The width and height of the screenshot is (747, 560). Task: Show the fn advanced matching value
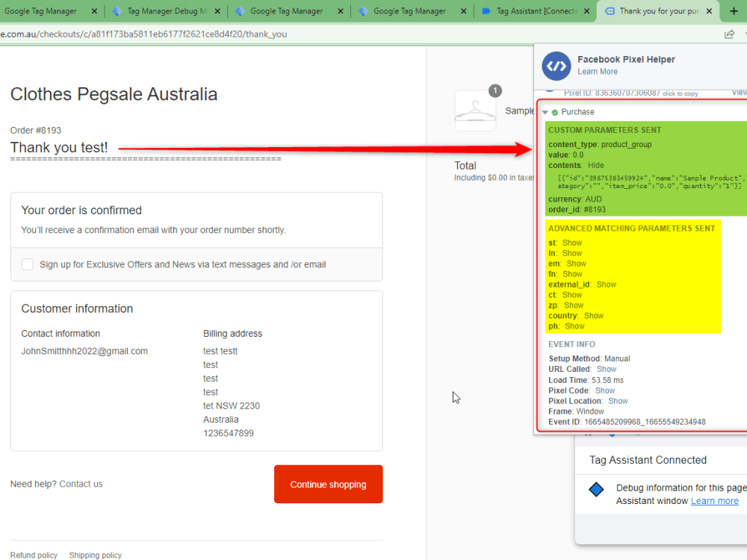tap(572, 274)
